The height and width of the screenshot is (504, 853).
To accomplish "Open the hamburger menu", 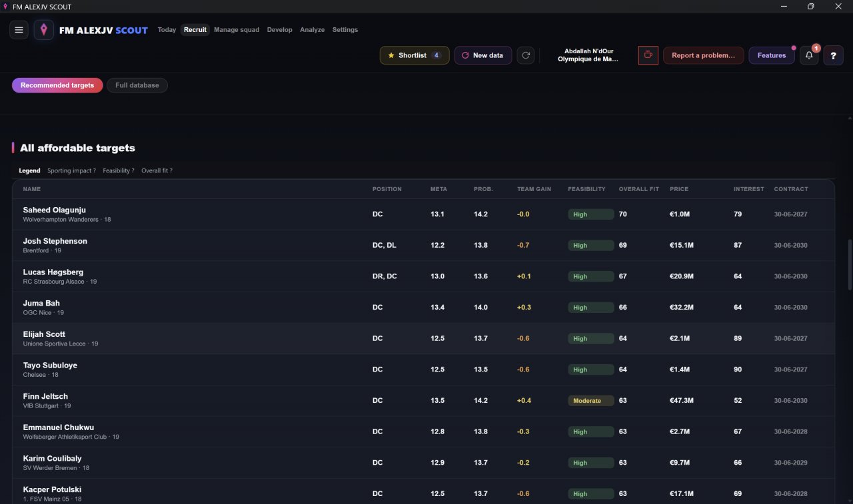I will [19, 30].
